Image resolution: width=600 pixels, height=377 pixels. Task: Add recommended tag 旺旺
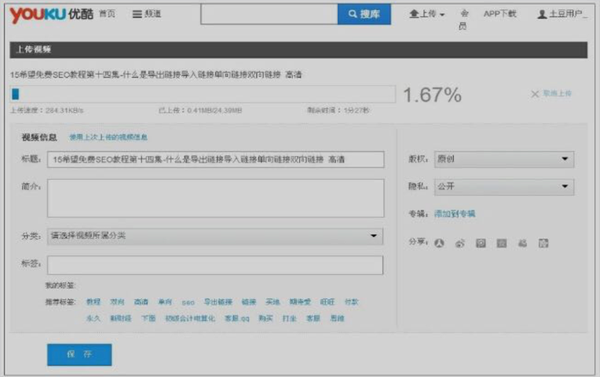[327, 302]
